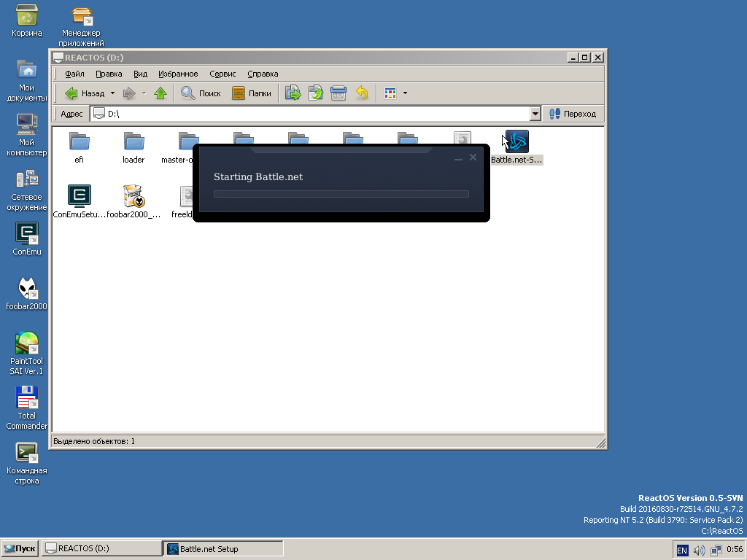Select the foobar2000 installer file
The height and width of the screenshot is (560, 747).
(133, 202)
